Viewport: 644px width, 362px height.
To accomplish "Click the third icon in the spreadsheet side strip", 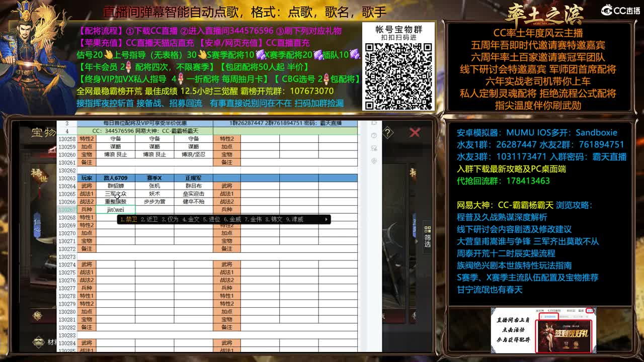I will pos(374,148).
